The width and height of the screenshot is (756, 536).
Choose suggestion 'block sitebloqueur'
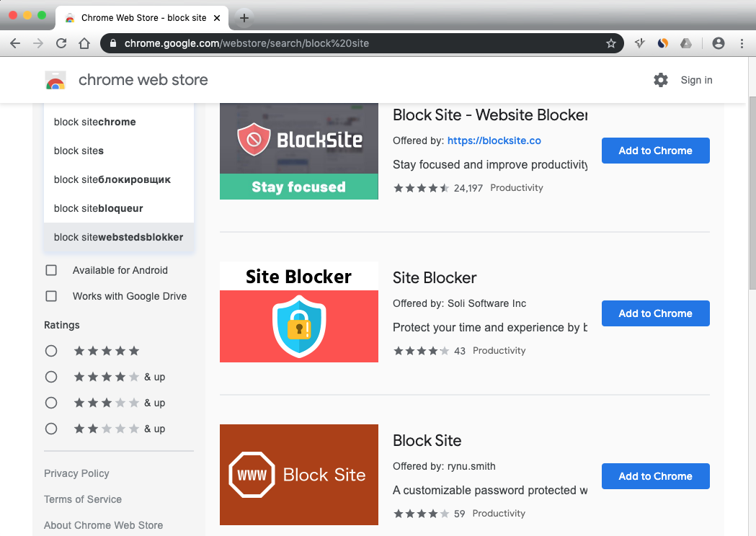[119, 209]
